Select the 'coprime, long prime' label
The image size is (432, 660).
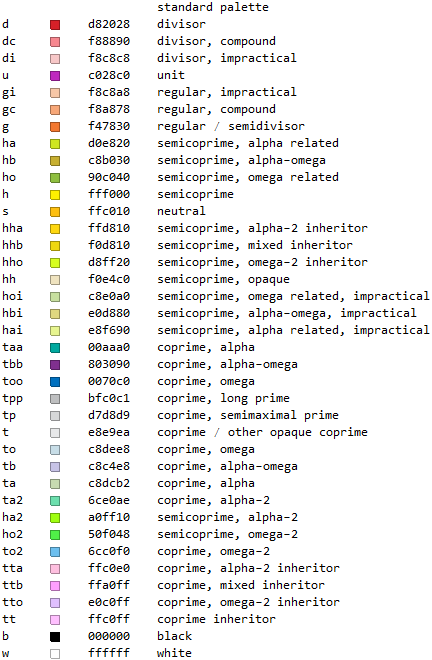coord(223,398)
